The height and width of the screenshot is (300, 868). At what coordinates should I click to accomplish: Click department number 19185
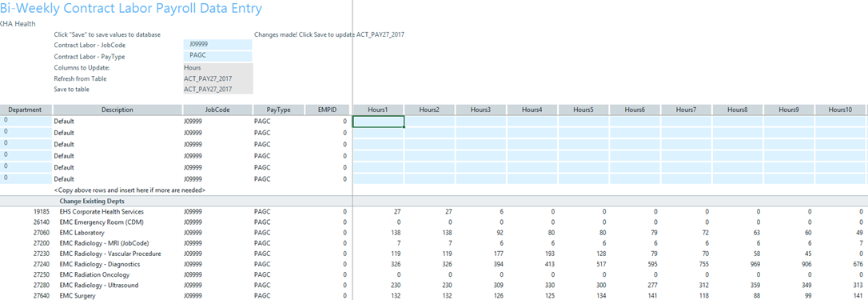[x=42, y=212]
